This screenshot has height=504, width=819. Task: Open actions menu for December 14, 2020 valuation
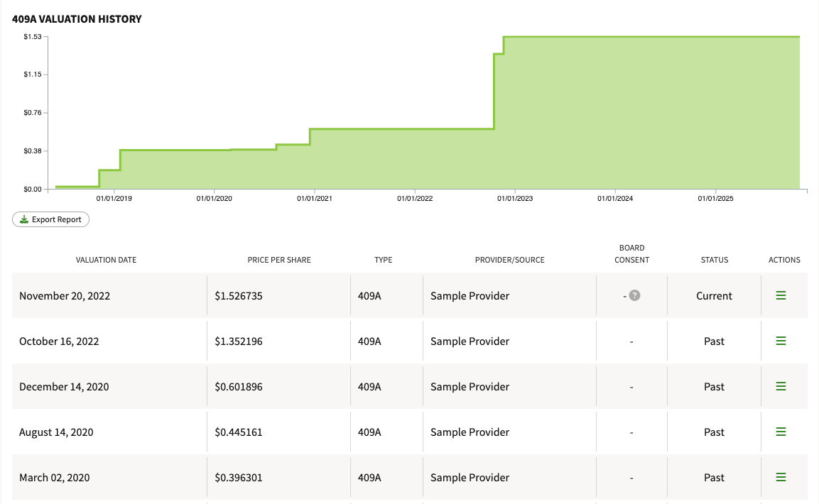pyautogui.click(x=781, y=387)
